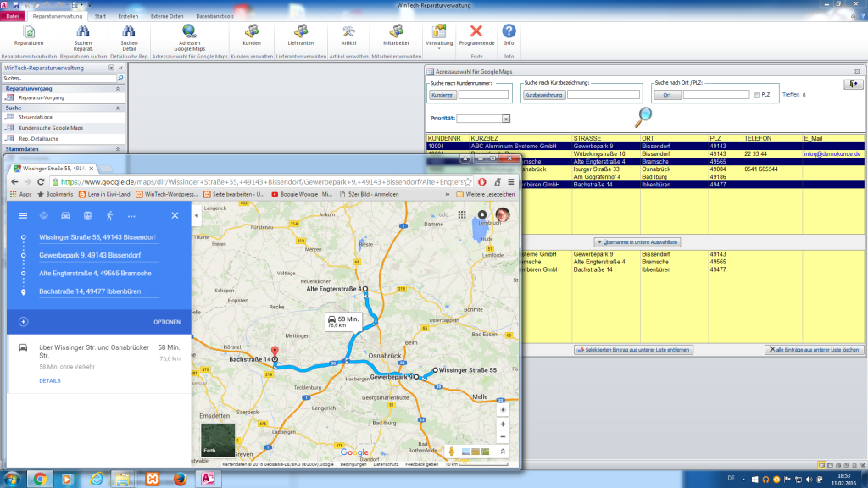Open the Priorität dropdown
Image resolution: width=868 pixels, height=488 pixels.
(x=504, y=118)
